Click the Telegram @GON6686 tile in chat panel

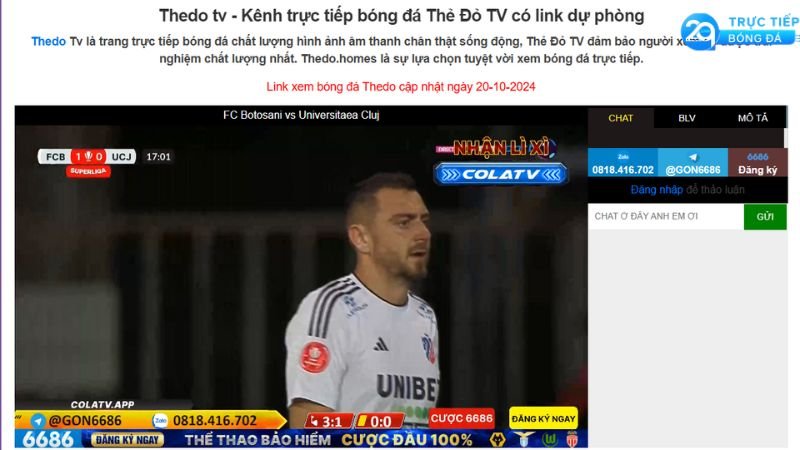(x=693, y=163)
